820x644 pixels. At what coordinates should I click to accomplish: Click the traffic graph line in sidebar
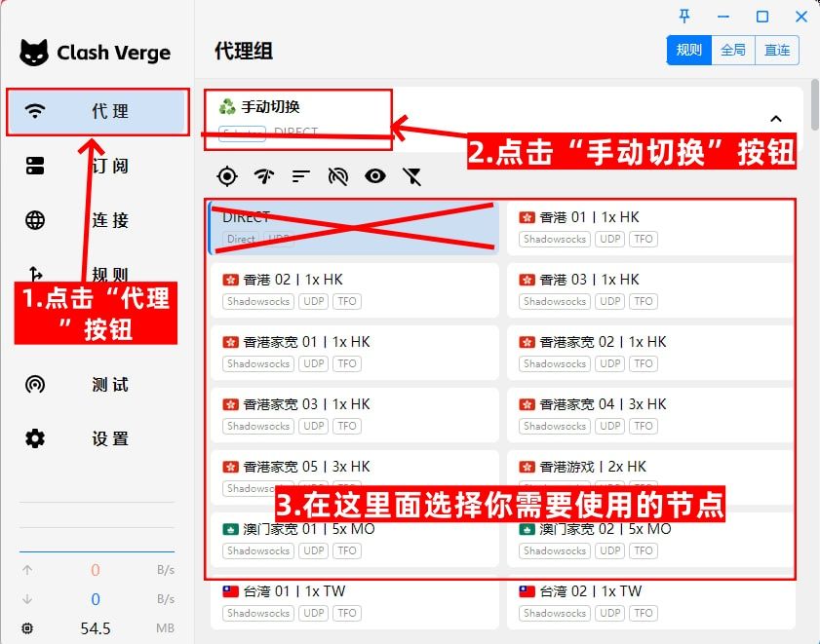[97, 551]
